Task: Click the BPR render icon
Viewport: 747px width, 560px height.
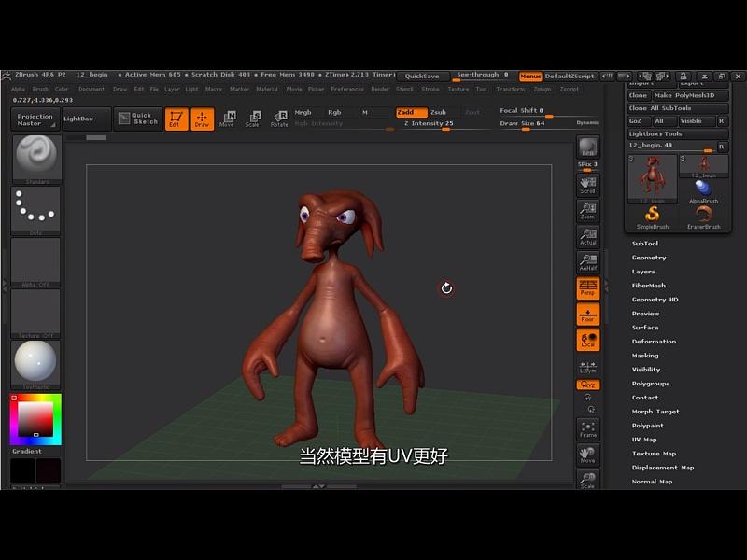Action: coord(588,147)
